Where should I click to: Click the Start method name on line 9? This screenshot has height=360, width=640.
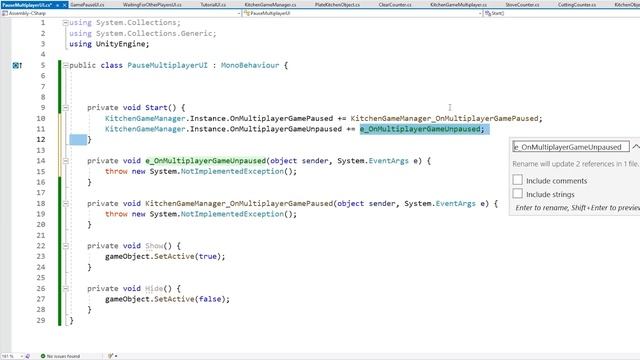(x=156, y=108)
